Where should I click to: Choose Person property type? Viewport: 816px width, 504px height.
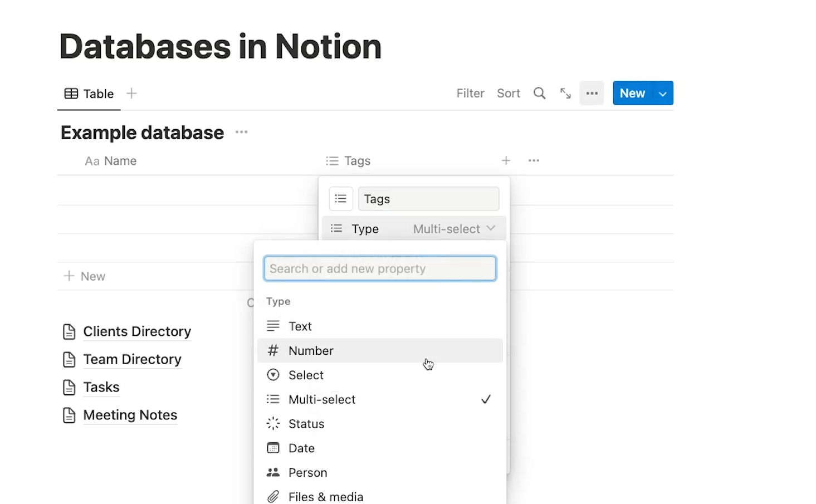[380, 473]
